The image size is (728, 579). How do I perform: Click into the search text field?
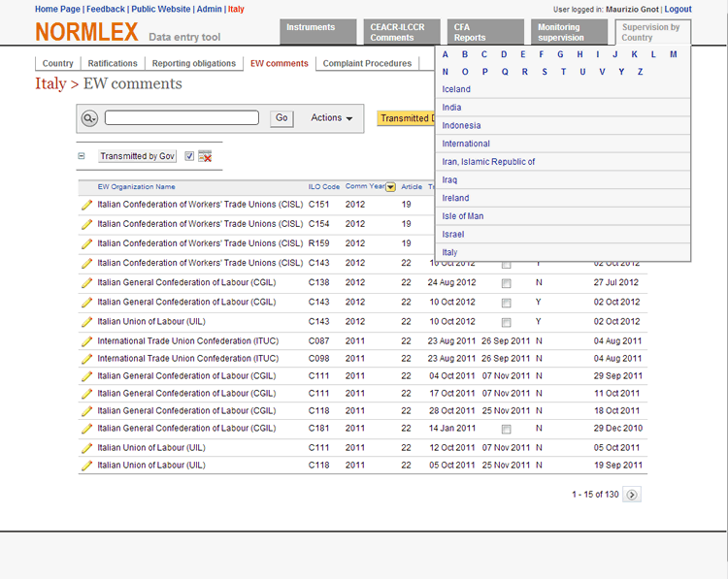point(182,118)
